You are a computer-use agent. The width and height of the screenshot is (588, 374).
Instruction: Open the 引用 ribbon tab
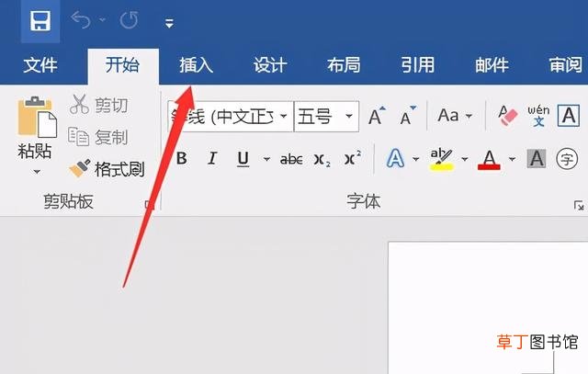417,65
